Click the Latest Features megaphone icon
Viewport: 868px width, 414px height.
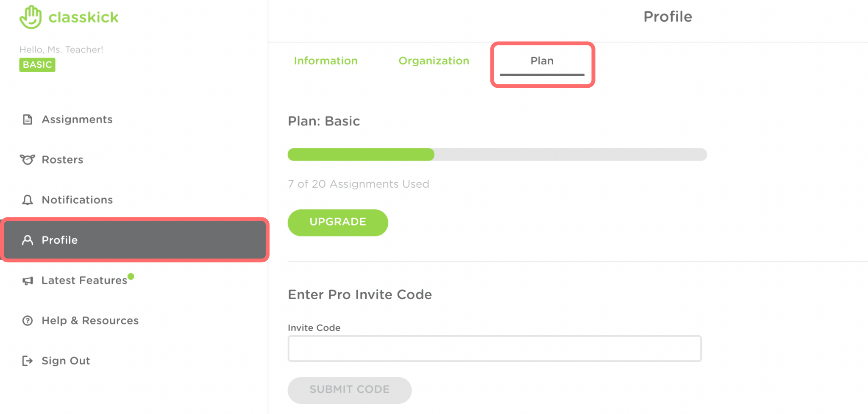coord(28,281)
